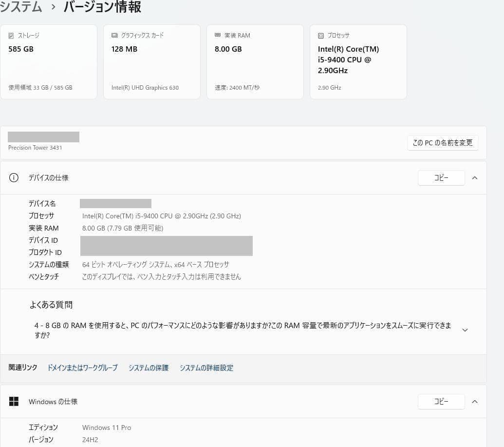The height and width of the screenshot is (447, 504).
Task: Click the device image above Precision Tower 3431
Action: pos(43,136)
